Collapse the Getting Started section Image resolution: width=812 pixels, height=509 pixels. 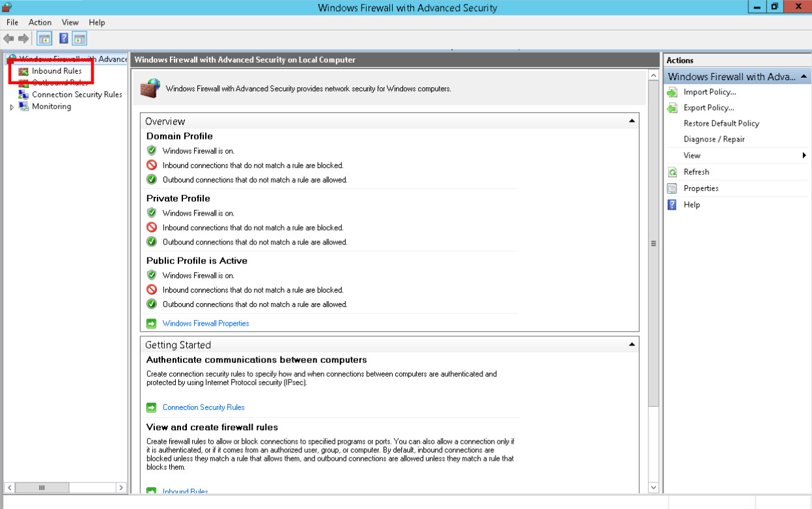click(x=632, y=345)
